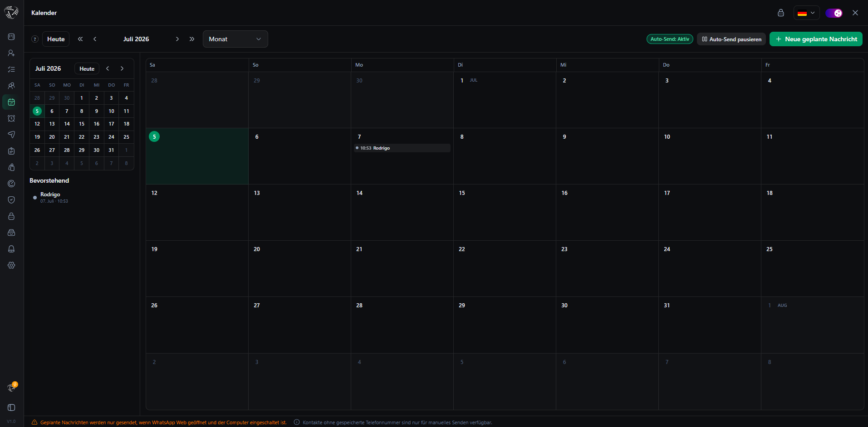Screen dimensions: 868x427
Task: Open the settings gear icon
Action: [11, 265]
